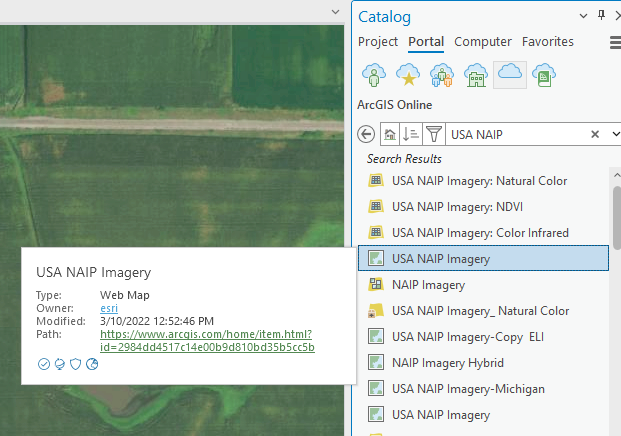Click NAIP Imagery Hybrid web map icon
The image size is (621, 436).
tap(376, 362)
